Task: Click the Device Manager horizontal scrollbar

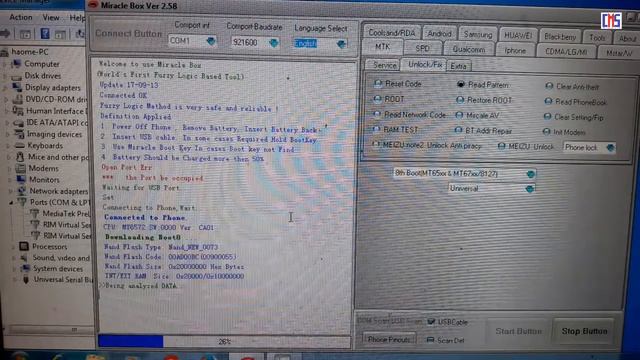Action: coord(48,329)
